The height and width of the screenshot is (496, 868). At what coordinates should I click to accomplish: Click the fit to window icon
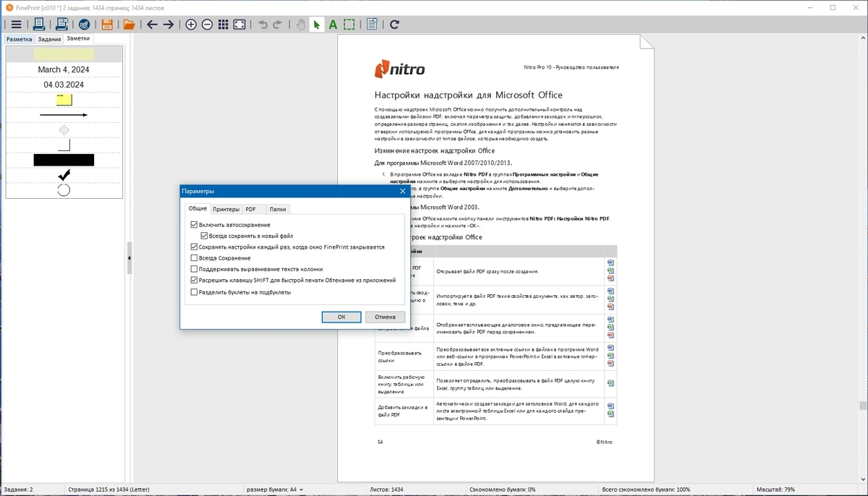pyautogui.click(x=239, y=25)
